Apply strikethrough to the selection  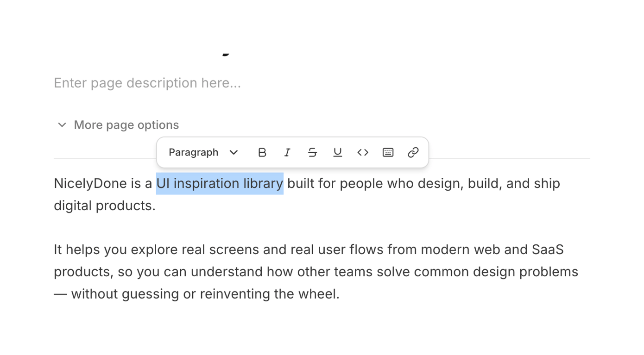pos(312,152)
